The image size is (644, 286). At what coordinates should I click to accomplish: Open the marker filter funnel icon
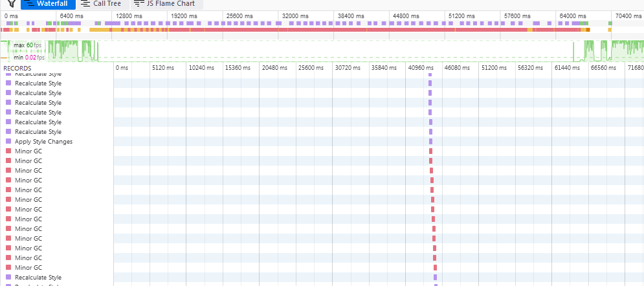[x=11, y=3]
